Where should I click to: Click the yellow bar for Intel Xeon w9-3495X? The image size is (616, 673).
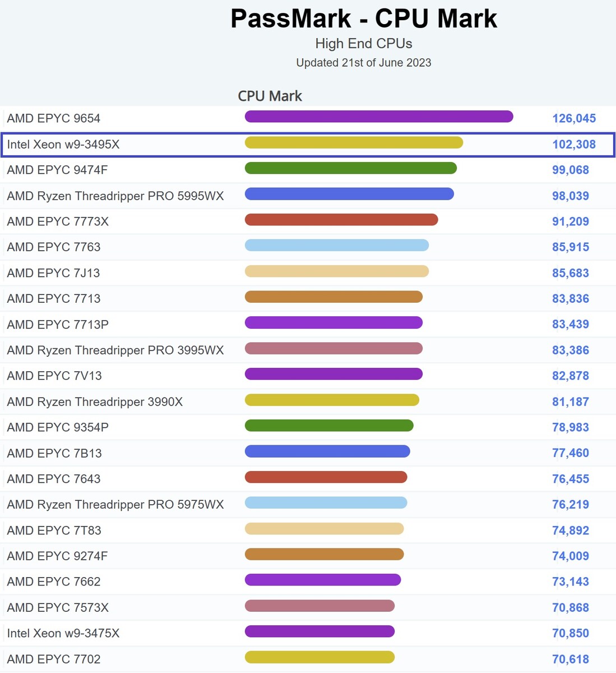354,142
